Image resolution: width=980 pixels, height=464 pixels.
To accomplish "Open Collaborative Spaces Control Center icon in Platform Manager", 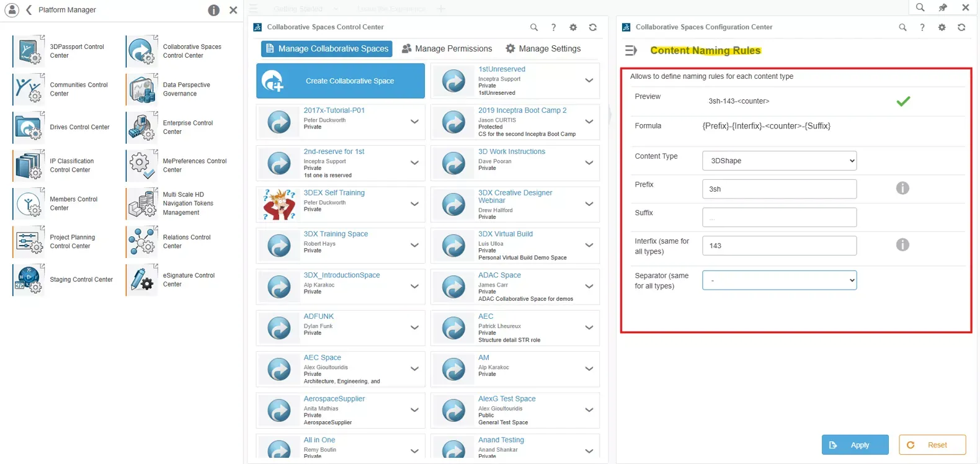I will [142, 51].
